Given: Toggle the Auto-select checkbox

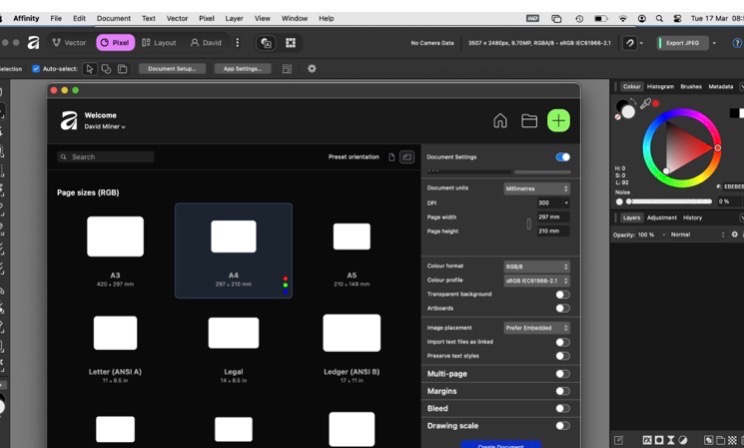Looking at the screenshot, I should pyautogui.click(x=36, y=69).
